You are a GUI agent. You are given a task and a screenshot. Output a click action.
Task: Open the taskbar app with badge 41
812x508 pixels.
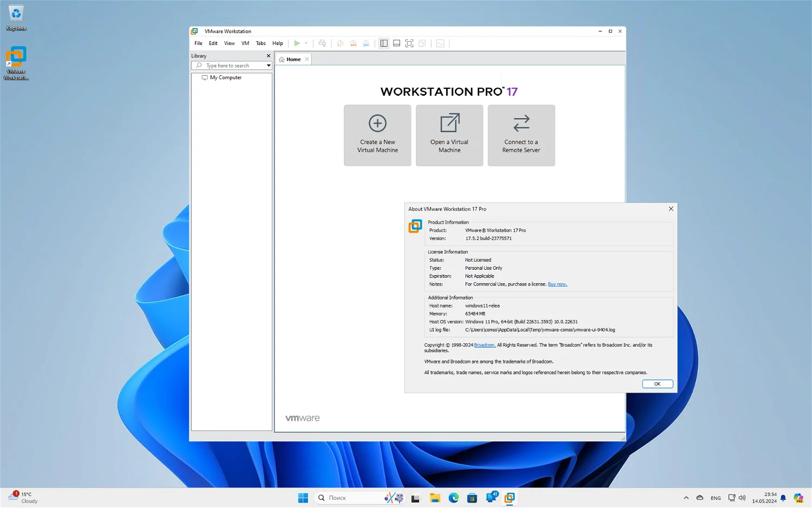492,497
